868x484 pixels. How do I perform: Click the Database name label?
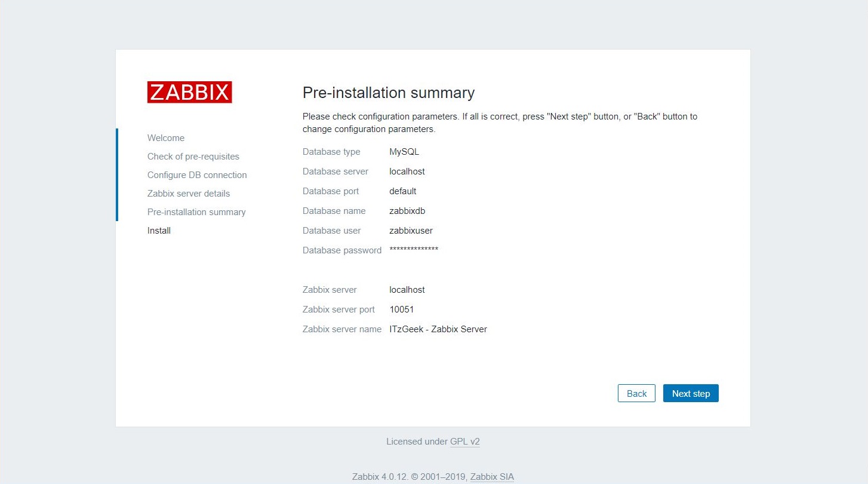point(334,211)
